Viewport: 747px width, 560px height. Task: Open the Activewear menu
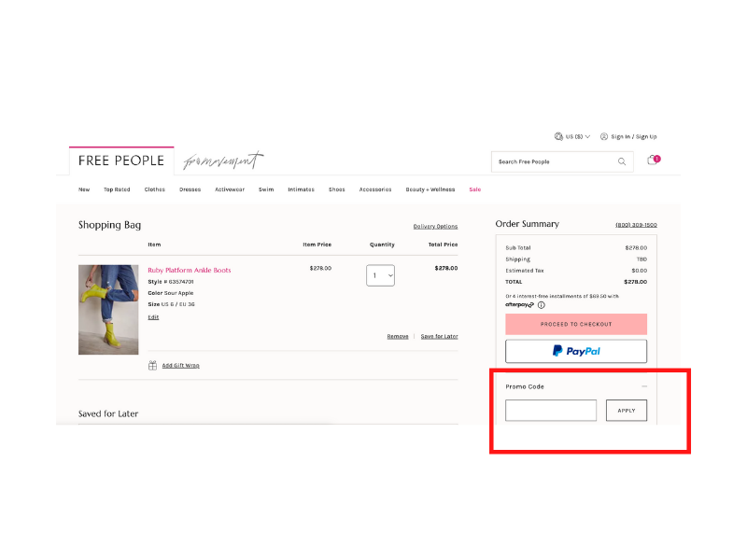click(x=229, y=189)
